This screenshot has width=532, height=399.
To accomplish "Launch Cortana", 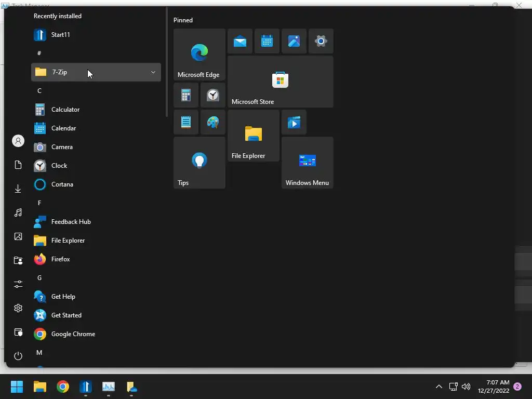I will (96, 184).
